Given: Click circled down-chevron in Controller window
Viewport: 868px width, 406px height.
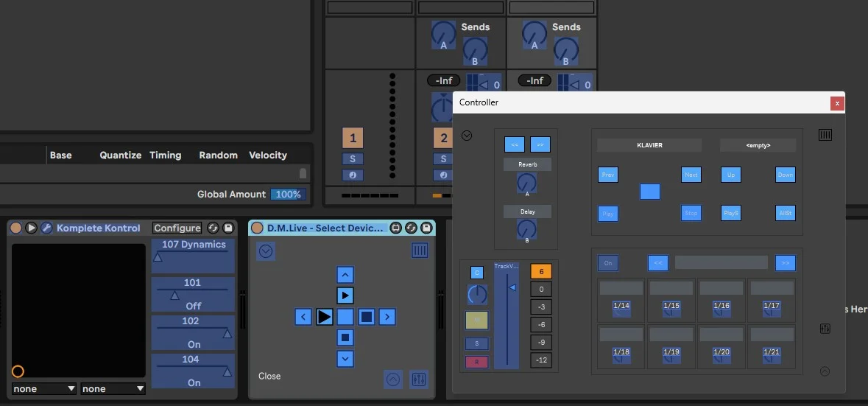Looking at the screenshot, I should [x=467, y=135].
